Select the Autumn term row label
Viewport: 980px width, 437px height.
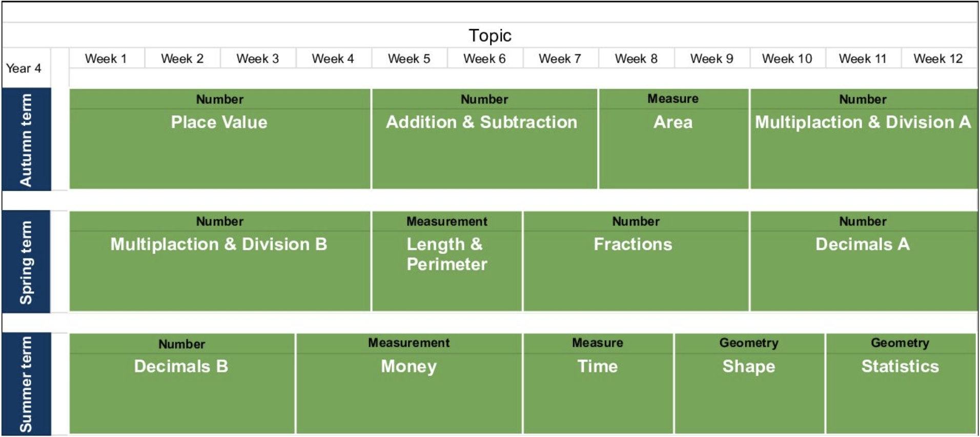26,140
